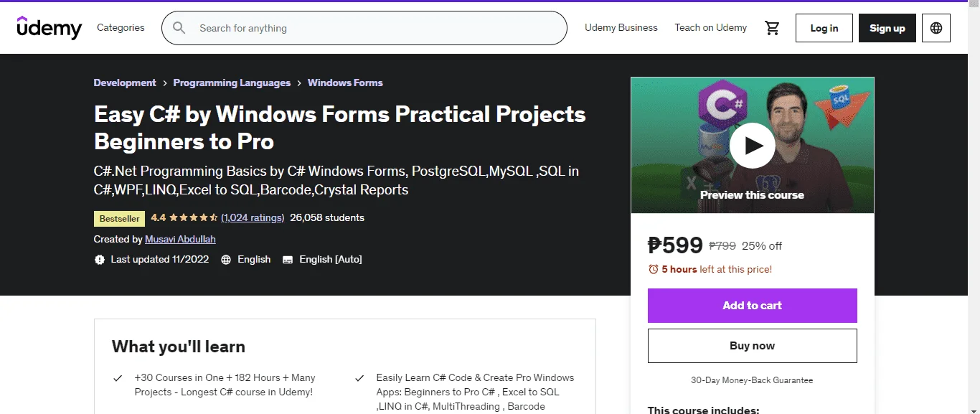Click the star rating display
The width and height of the screenshot is (980, 414).
(x=192, y=217)
